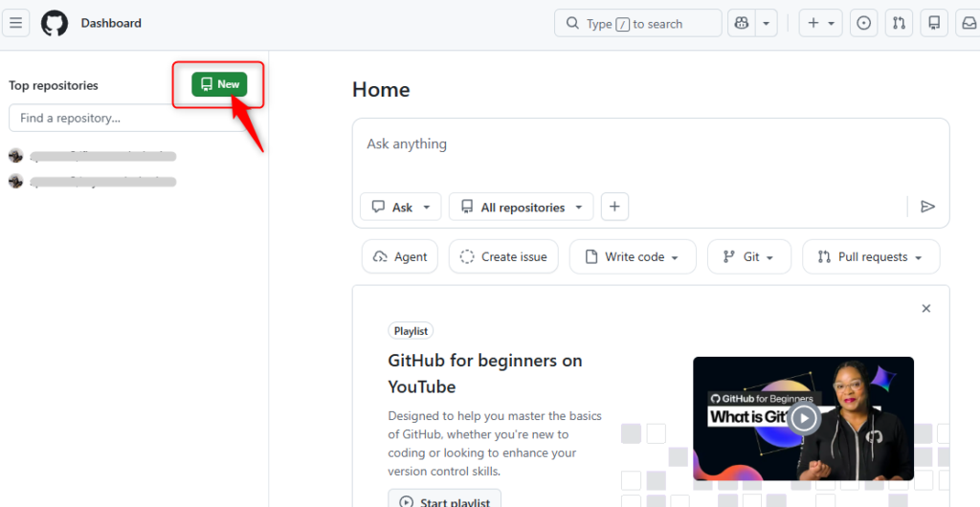Click the Agent button
Viewport: 980px width, 507px height.
[x=400, y=256]
